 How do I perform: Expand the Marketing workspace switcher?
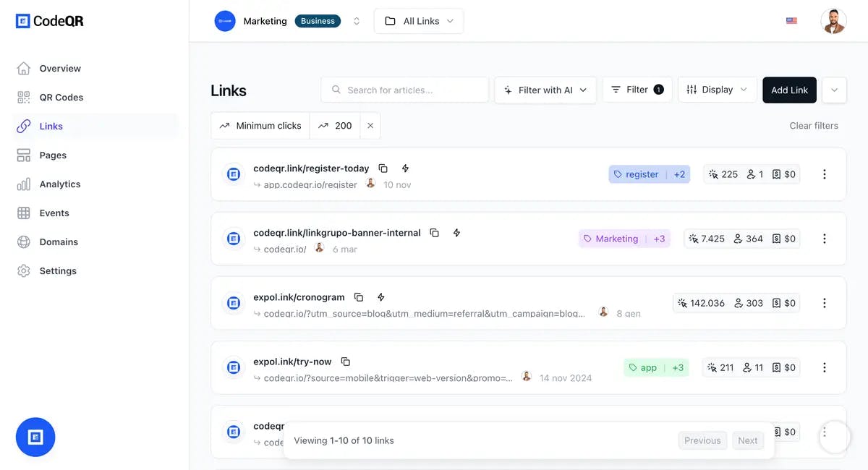tap(357, 21)
